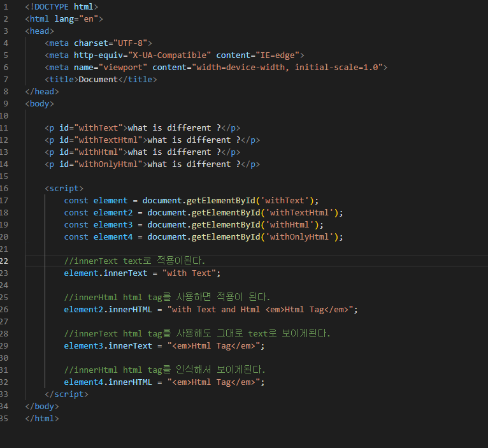Click element3.innerText on line 29
The width and height of the screenshot is (488, 448).
(108, 346)
